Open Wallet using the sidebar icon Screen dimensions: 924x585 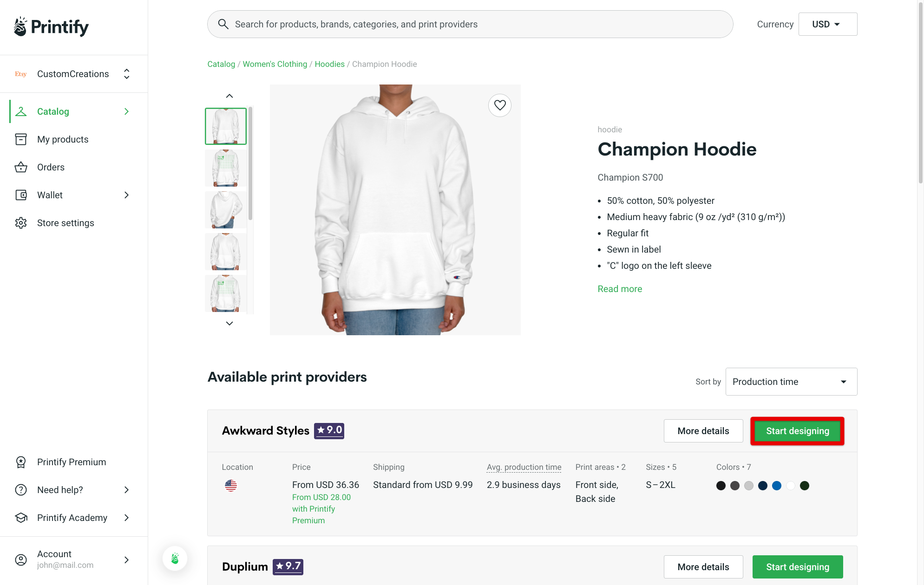point(21,195)
